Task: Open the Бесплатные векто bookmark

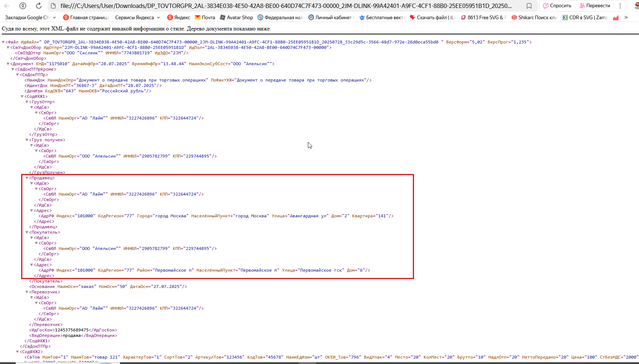Action: click(x=382, y=17)
